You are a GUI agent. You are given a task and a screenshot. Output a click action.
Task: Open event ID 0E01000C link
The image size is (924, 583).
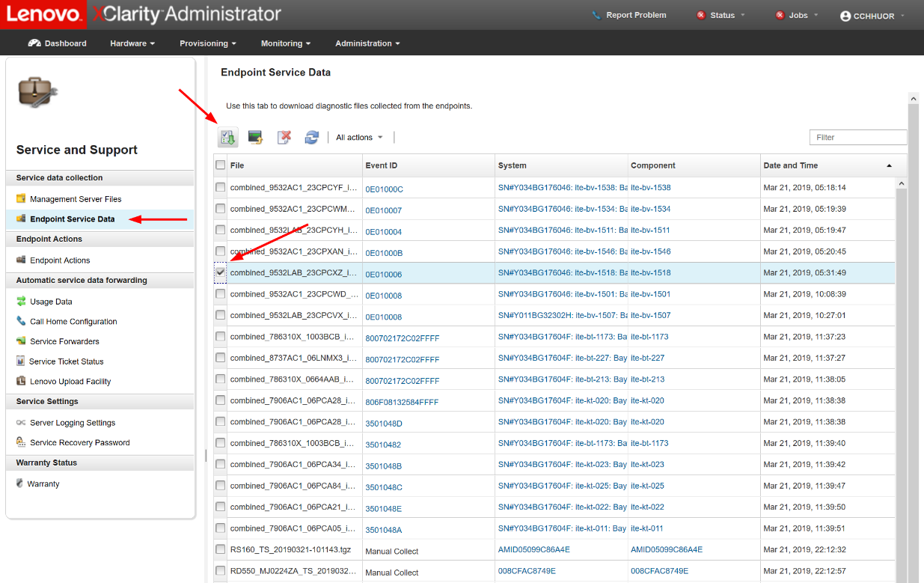coord(384,190)
